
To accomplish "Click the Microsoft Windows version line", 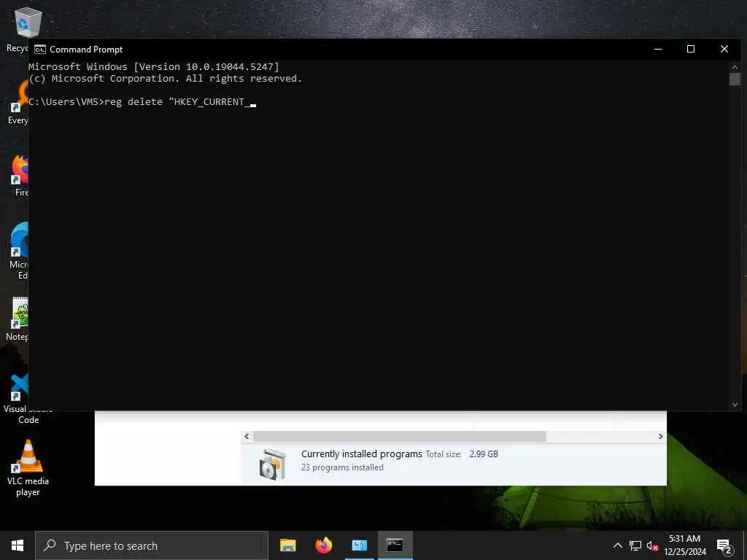I will [x=153, y=66].
